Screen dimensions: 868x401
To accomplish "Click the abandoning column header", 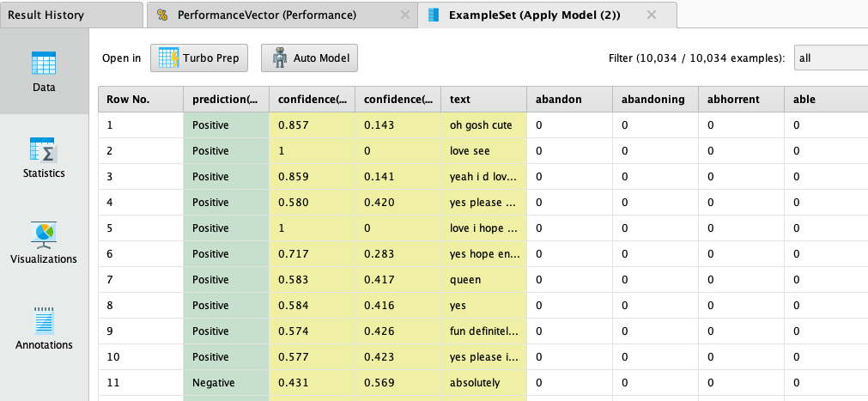I will 655,99.
